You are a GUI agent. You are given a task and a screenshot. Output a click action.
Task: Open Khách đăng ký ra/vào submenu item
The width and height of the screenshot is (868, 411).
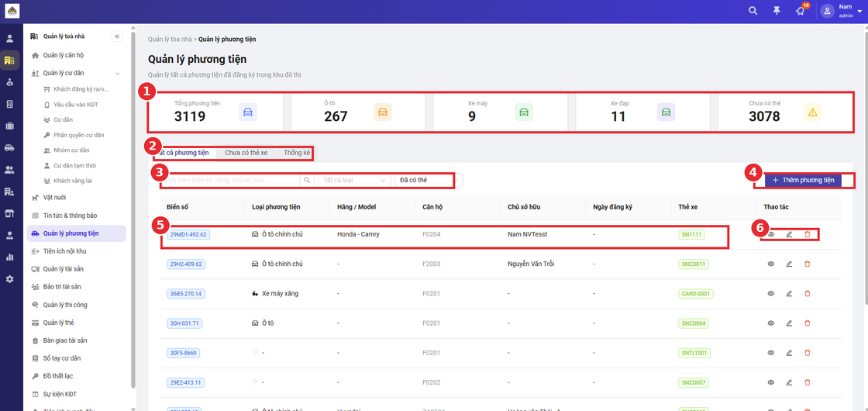(81, 89)
